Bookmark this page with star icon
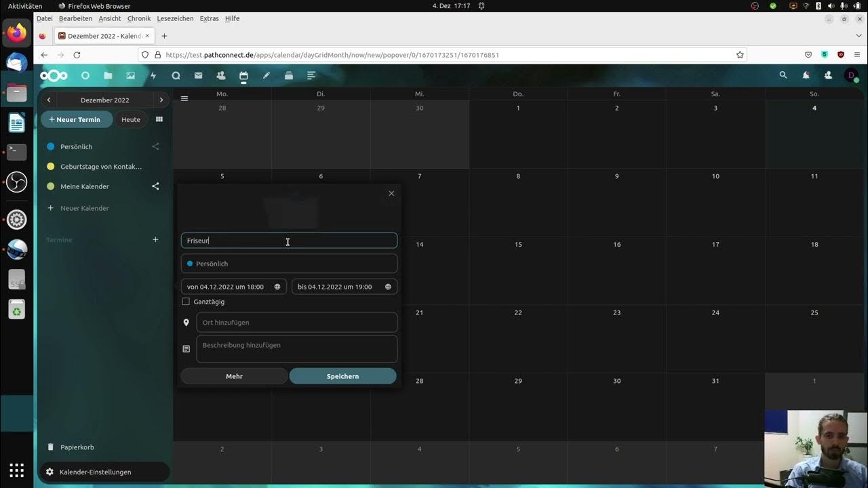 coord(740,55)
